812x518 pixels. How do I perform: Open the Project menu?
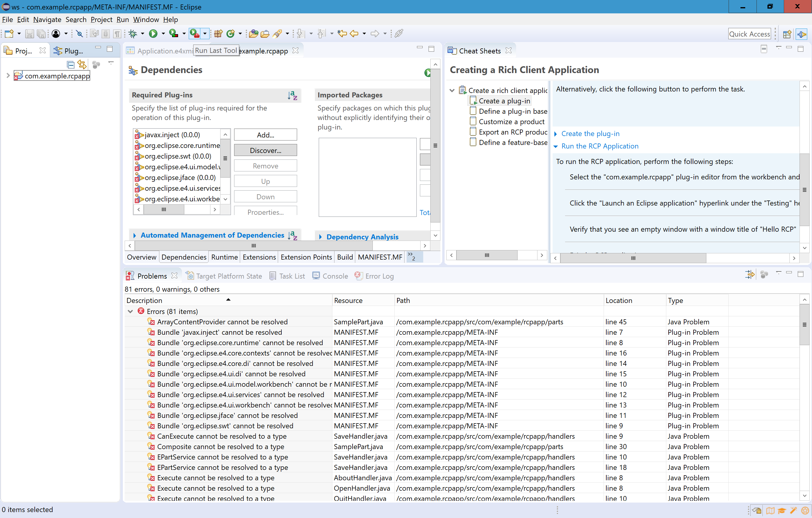101,20
